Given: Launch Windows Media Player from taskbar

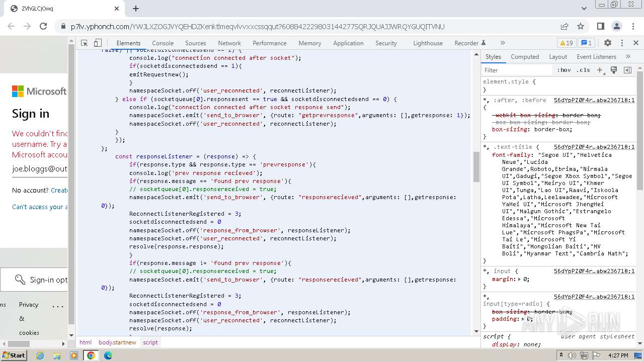Looking at the screenshot, I should coord(74,355).
